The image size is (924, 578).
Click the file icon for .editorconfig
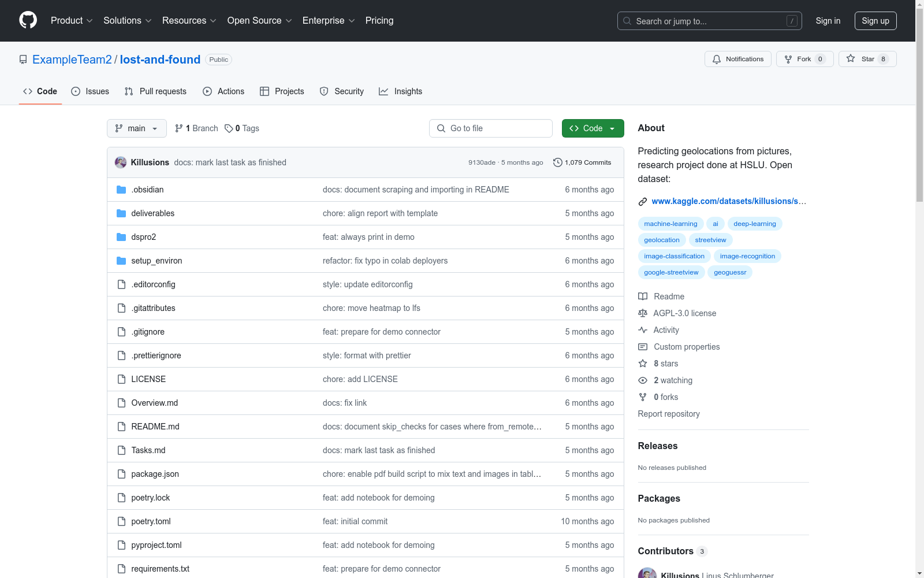[x=121, y=284]
